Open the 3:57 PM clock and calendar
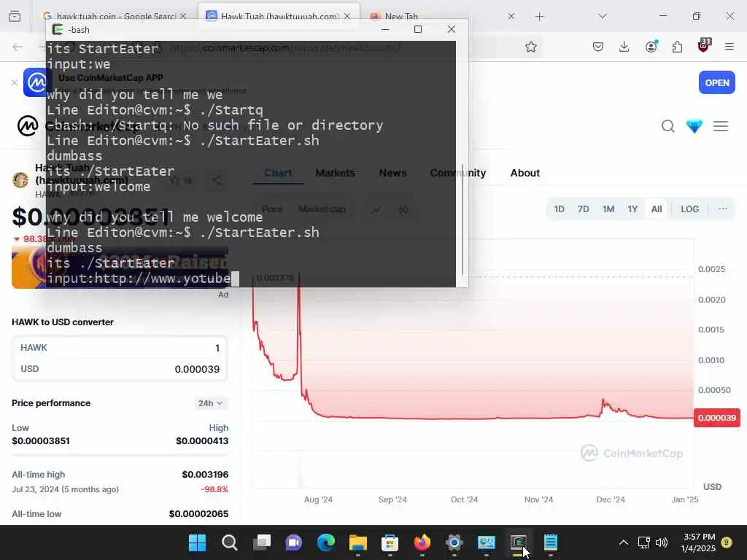The width and height of the screenshot is (747, 560). [698, 542]
